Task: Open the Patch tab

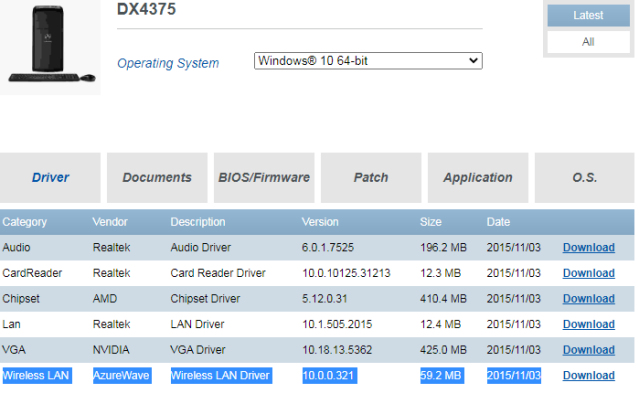Action: [x=371, y=178]
